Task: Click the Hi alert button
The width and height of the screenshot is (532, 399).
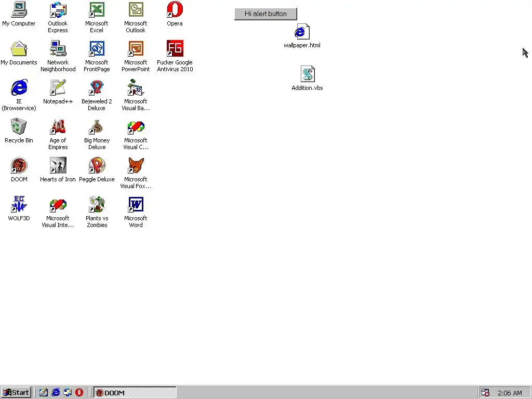Action: point(265,14)
